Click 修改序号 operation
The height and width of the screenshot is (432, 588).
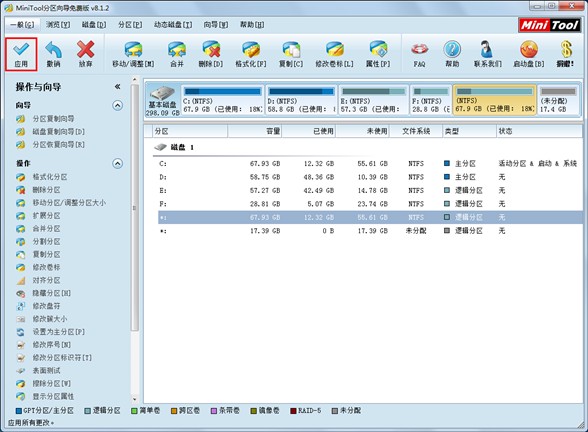(x=51, y=345)
